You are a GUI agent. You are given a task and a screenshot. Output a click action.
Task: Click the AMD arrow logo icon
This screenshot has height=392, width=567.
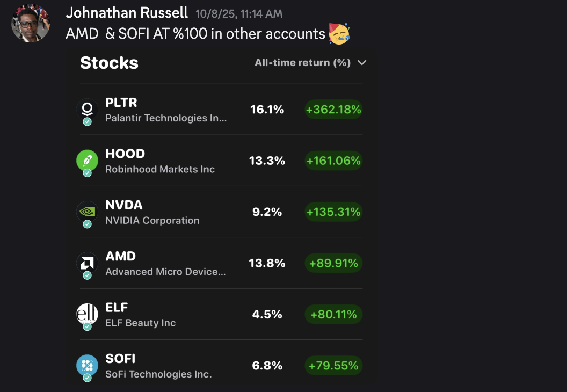point(87,263)
